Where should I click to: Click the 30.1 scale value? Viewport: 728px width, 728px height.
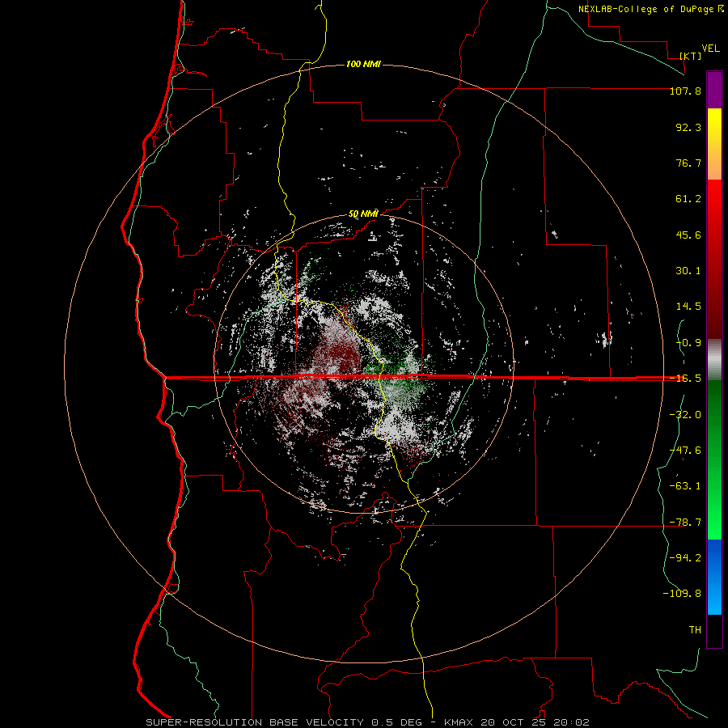[x=688, y=271]
